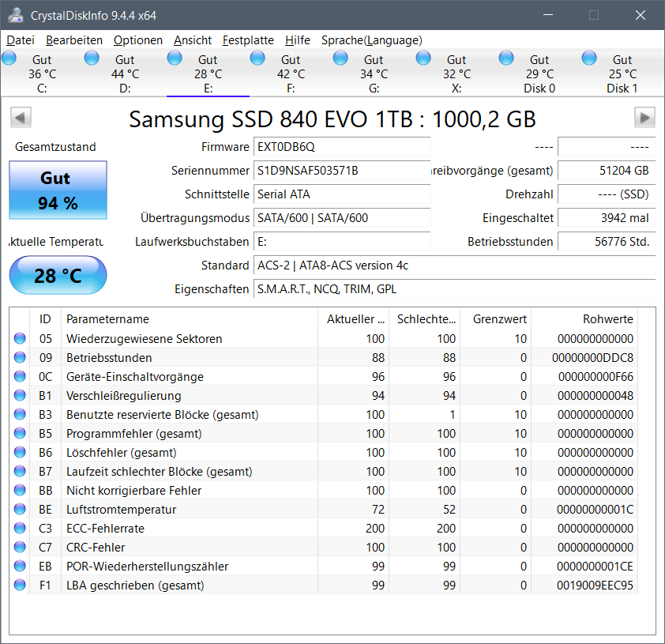665x644 pixels.
Task: Click status orb for attribute 09 Betriebsstunden
Action: pos(20,358)
